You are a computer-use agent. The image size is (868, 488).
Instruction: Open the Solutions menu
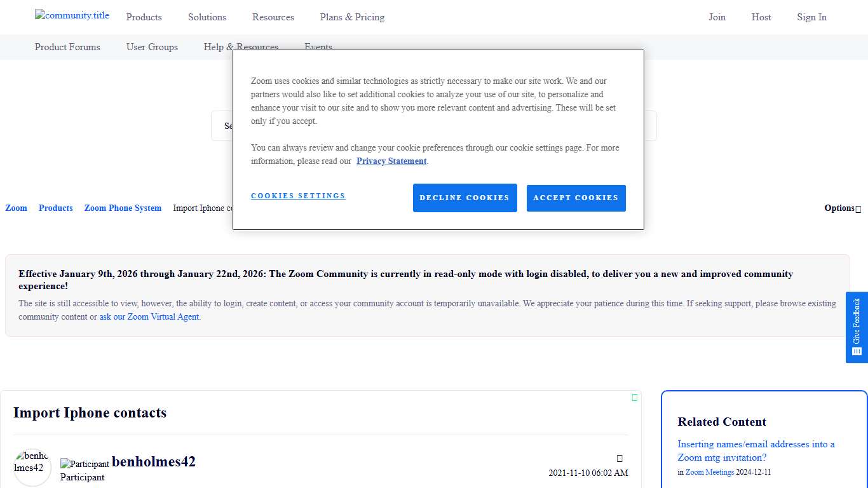coord(207,17)
